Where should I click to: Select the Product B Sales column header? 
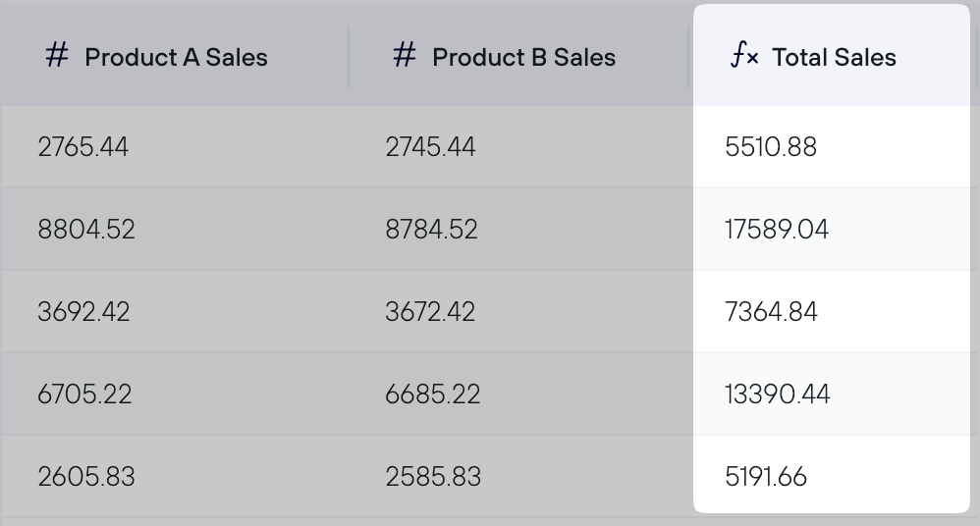tap(518, 57)
